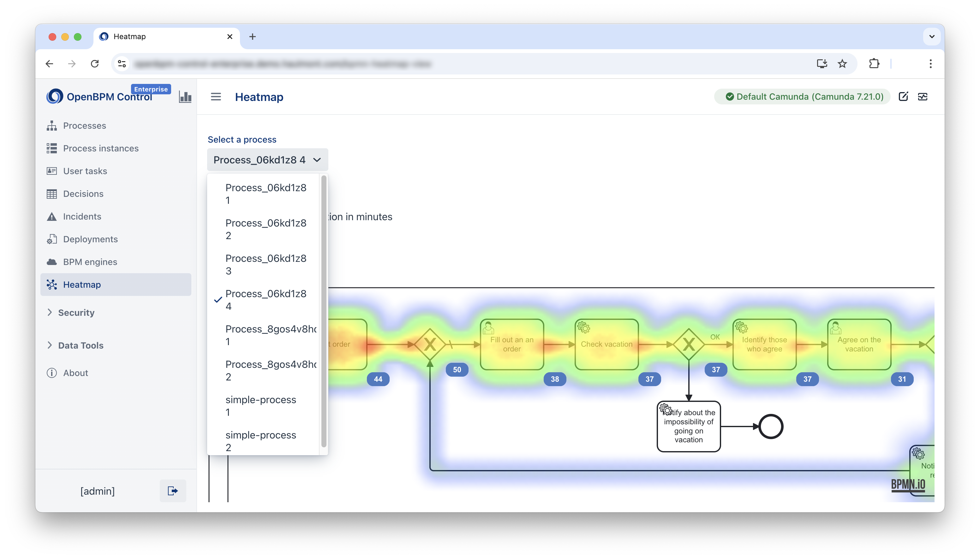Click the Check vacation task node
980x559 pixels.
click(606, 344)
